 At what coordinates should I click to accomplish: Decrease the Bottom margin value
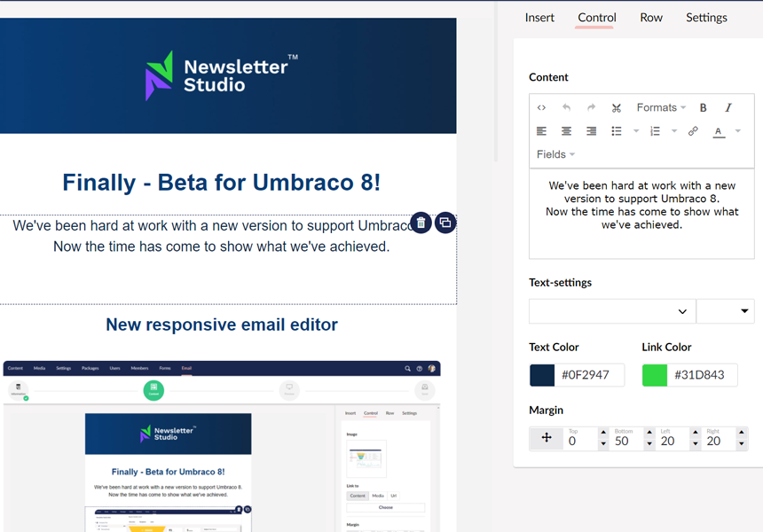pyautogui.click(x=649, y=443)
